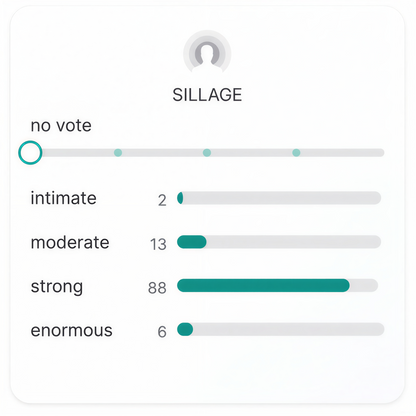Click the strong results bar fill
The width and height of the screenshot is (416, 416).
coord(263,286)
